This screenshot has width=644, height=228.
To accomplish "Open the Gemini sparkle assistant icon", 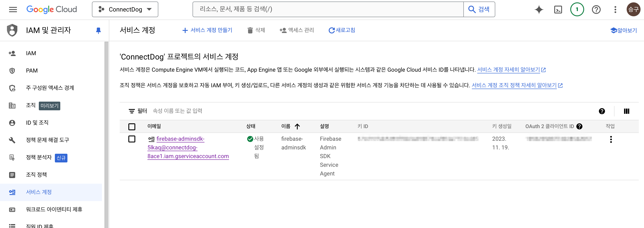I will click(x=539, y=10).
